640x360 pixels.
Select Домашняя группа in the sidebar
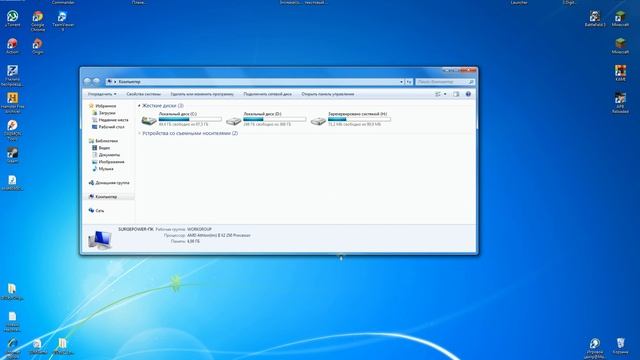point(112,183)
